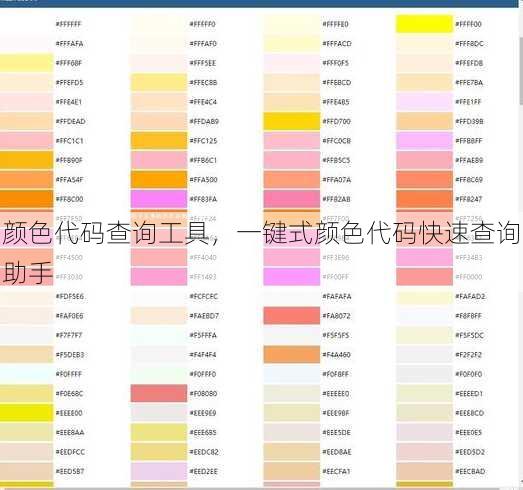The height and width of the screenshot is (490, 523).
Task: Choose the sandy brown #F4A460 swatch
Action: click(x=292, y=354)
